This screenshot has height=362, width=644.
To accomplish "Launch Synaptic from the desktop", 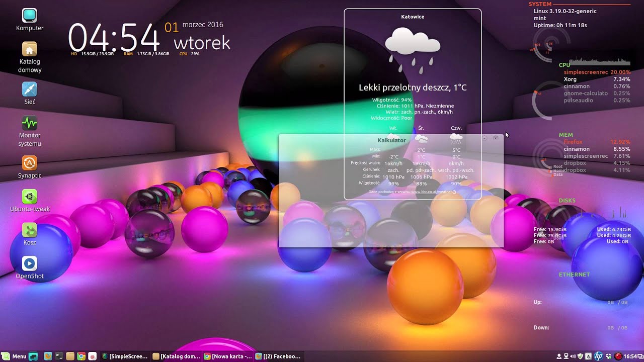I will tap(30, 167).
